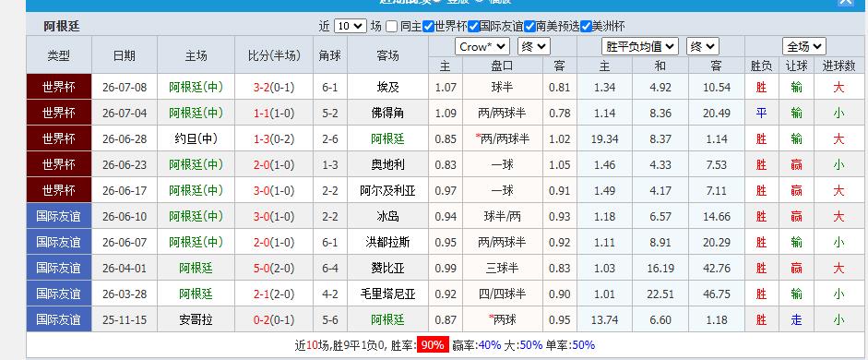Open the 终 dropdown beside 胜平负均值
The height and width of the screenshot is (360, 868).
click(703, 46)
